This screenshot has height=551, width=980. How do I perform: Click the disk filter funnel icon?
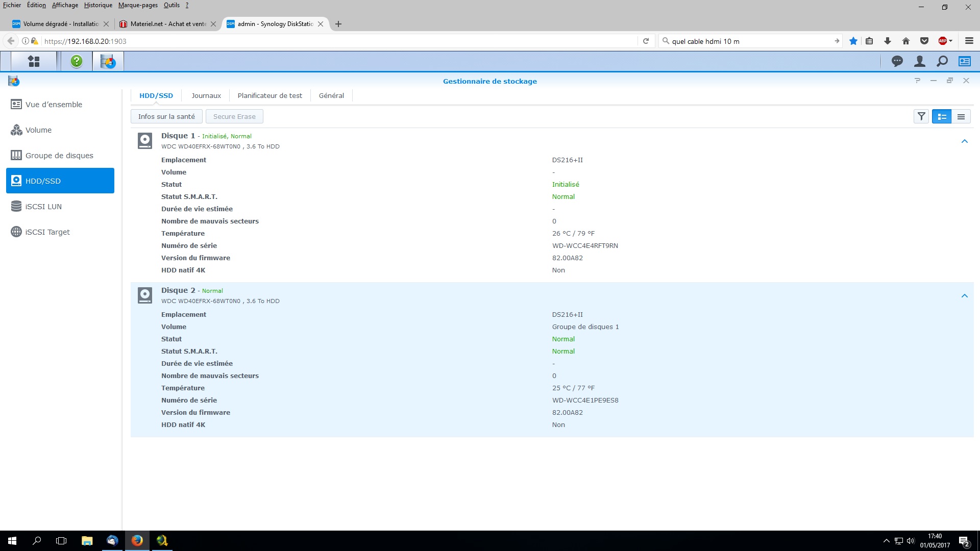(921, 117)
